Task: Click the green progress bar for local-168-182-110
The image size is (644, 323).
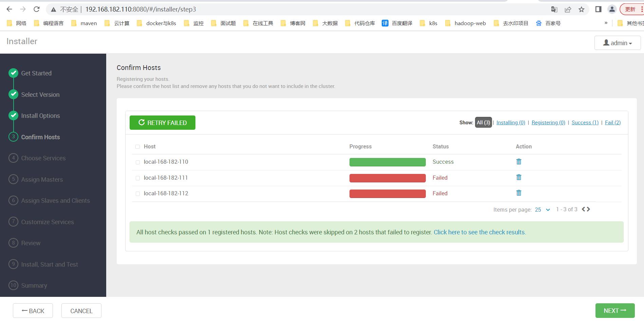Action: tap(387, 162)
